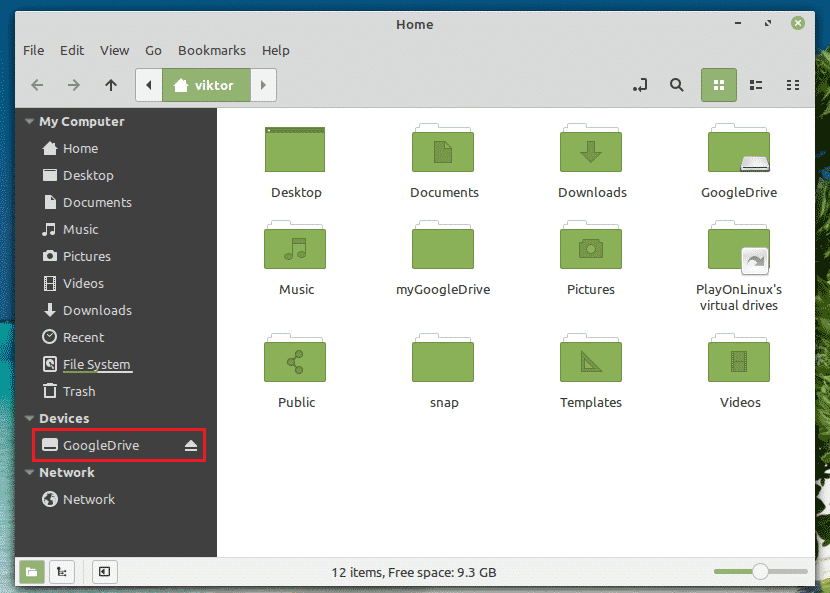Collapse the Devices section

[x=28, y=419]
